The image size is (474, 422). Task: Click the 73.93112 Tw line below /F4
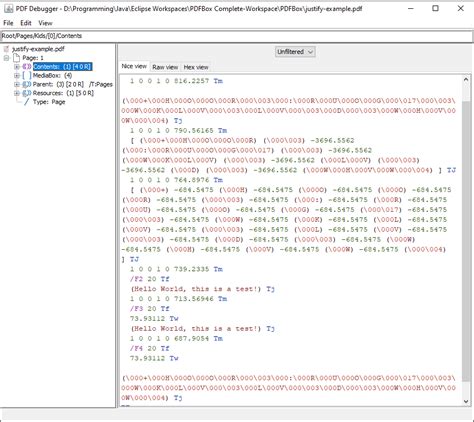(154, 358)
